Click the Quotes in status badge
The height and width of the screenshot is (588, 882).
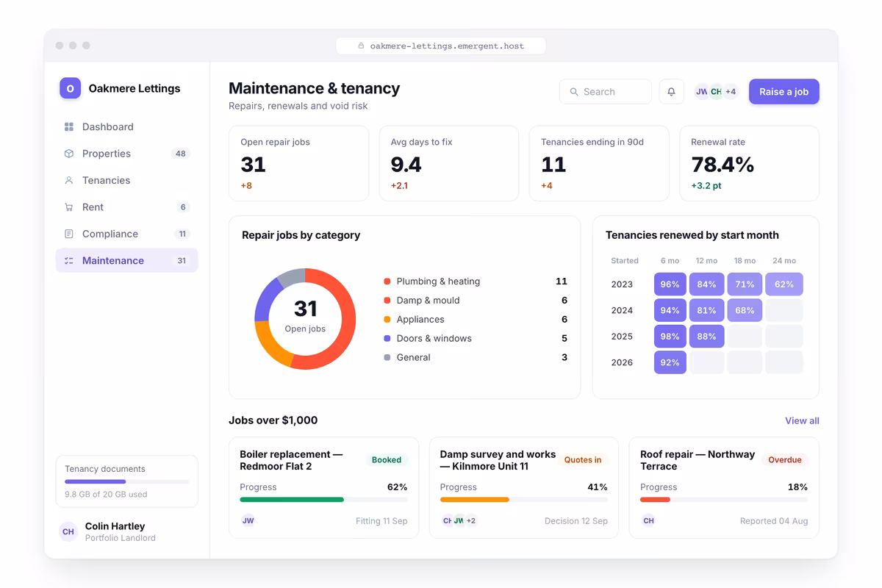coord(583,460)
